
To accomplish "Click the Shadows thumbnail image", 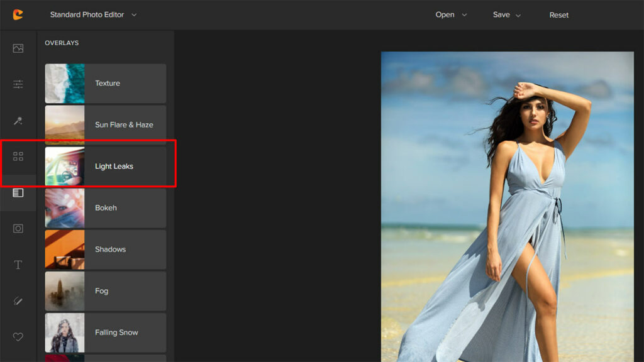I will [x=65, y=250].
